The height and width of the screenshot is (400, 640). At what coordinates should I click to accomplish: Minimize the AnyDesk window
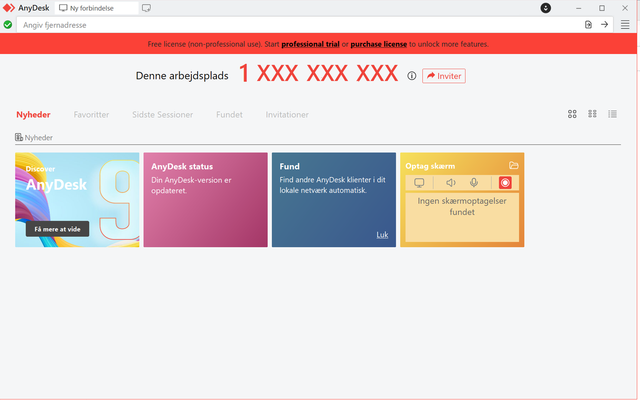tap(578, 8)
